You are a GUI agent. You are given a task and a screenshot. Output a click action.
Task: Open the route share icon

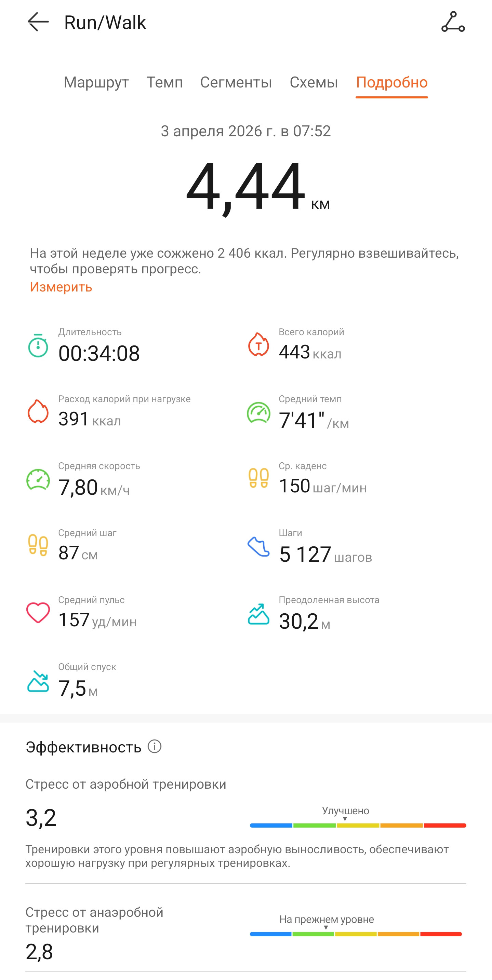[453, 22]
